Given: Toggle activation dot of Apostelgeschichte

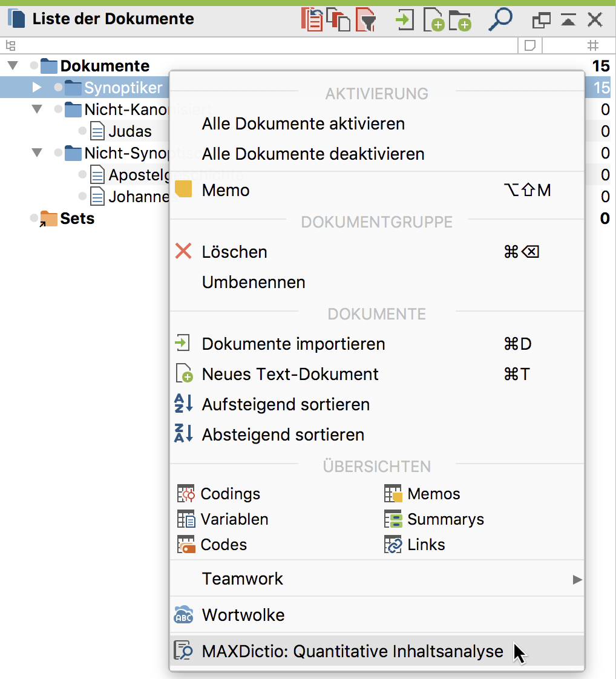Looking at the screenshot, I should (x=82, y=174).
